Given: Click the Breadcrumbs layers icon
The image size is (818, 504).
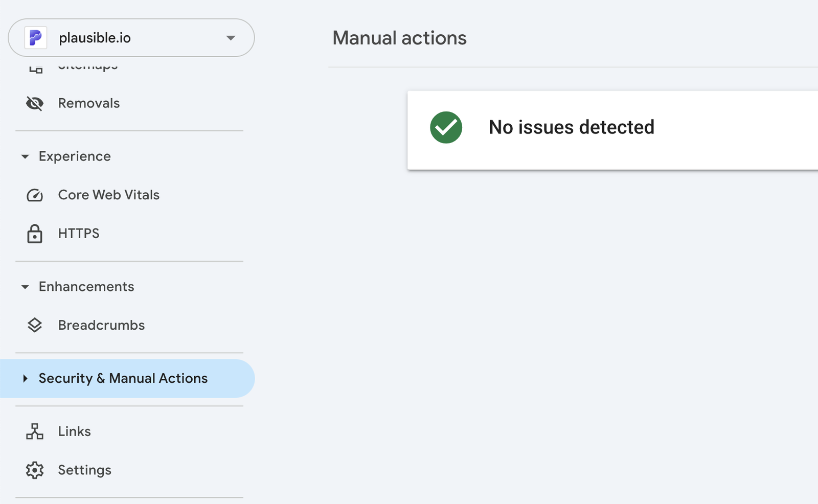Looking at the screenshot, I should [x=34, y=325].
